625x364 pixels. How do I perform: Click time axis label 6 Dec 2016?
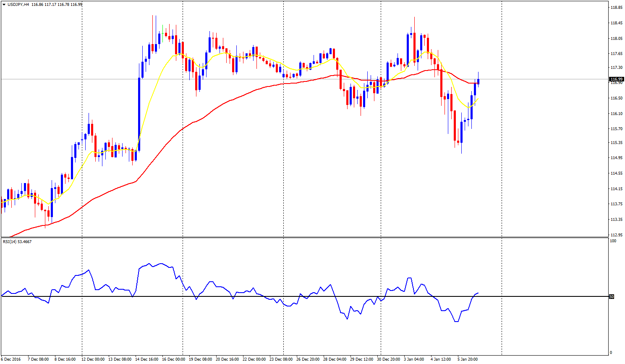11,359
